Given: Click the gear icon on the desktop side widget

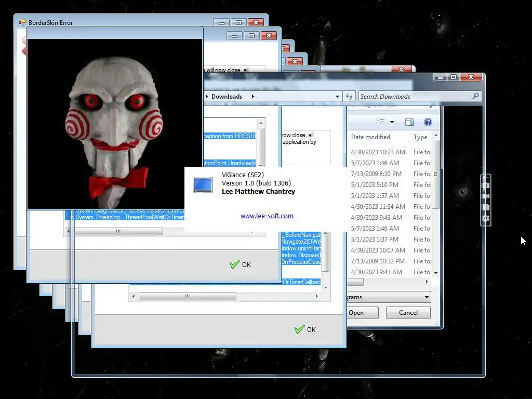Looking at the screenshot, I should [486, 218].
